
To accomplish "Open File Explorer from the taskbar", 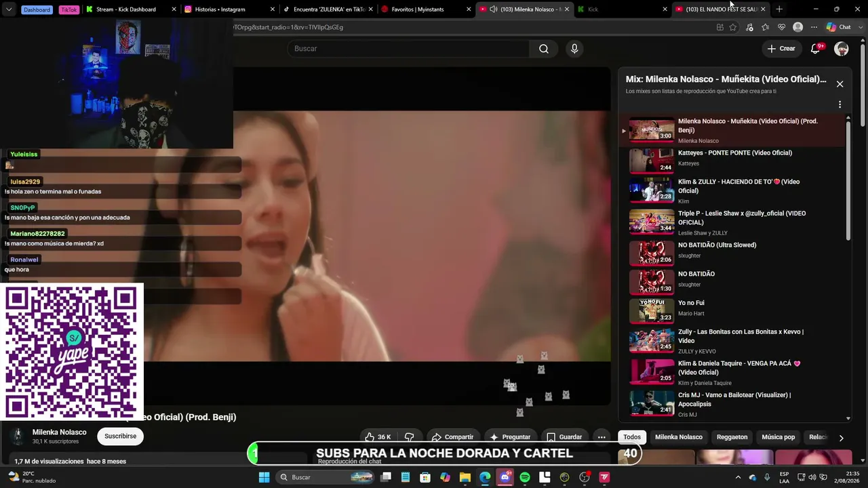I will (465, 477).
